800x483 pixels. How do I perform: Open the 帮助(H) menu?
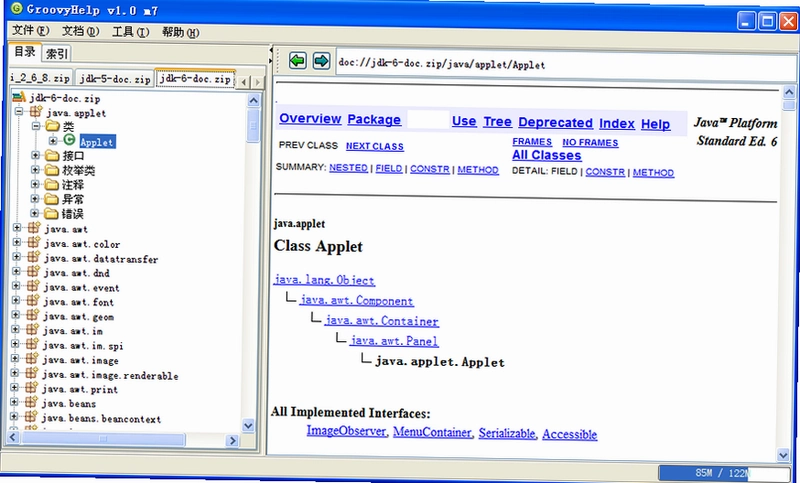(x=181, y=32)
